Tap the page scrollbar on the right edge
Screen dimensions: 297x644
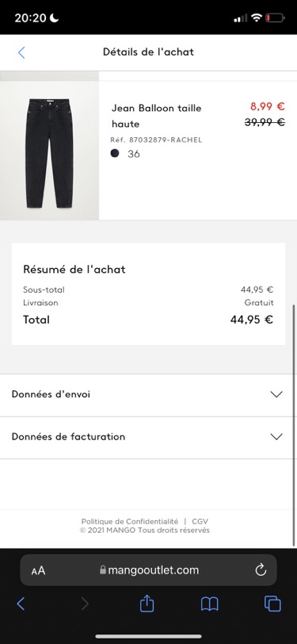[294, 425]
